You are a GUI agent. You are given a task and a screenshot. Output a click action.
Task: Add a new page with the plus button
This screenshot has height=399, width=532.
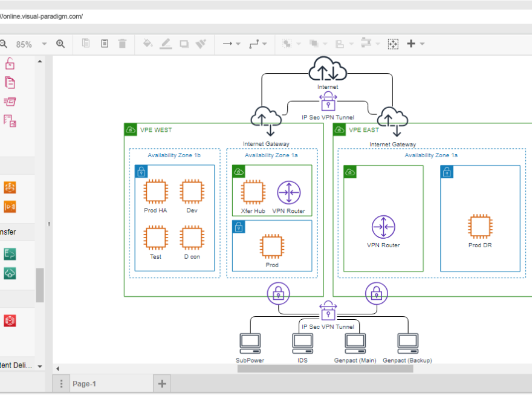[x=161, y=383]
